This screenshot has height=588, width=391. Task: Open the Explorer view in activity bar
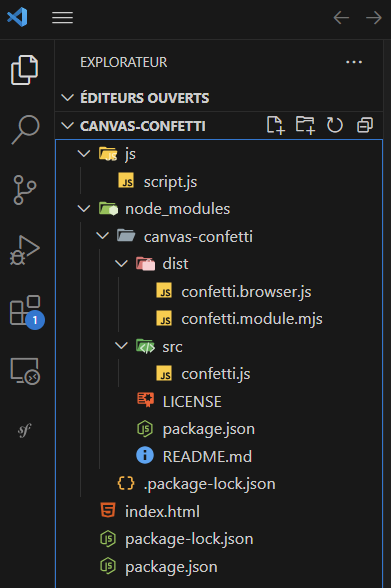[x=25, y=70]
